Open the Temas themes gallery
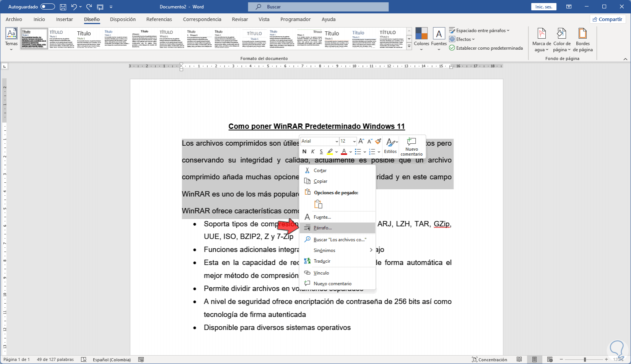 (11, 39)
